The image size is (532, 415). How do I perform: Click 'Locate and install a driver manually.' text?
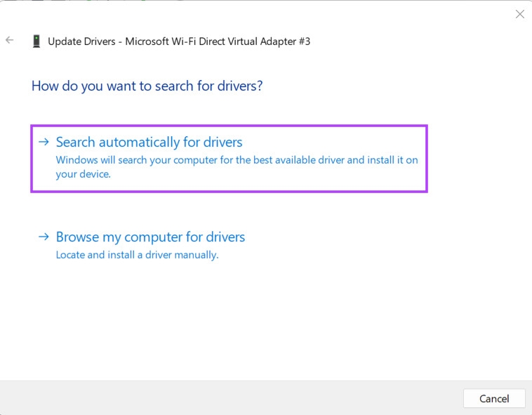tap(137, 255)
